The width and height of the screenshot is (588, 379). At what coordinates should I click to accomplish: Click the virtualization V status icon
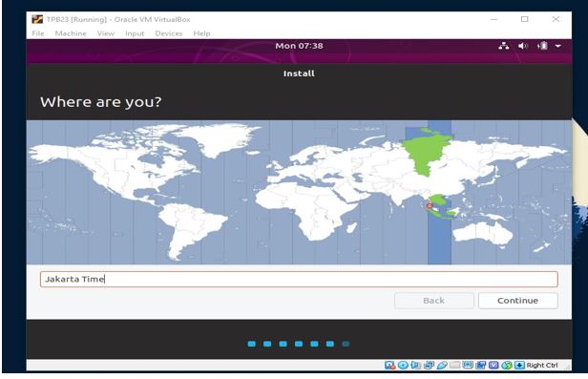(x=493, y=365)
